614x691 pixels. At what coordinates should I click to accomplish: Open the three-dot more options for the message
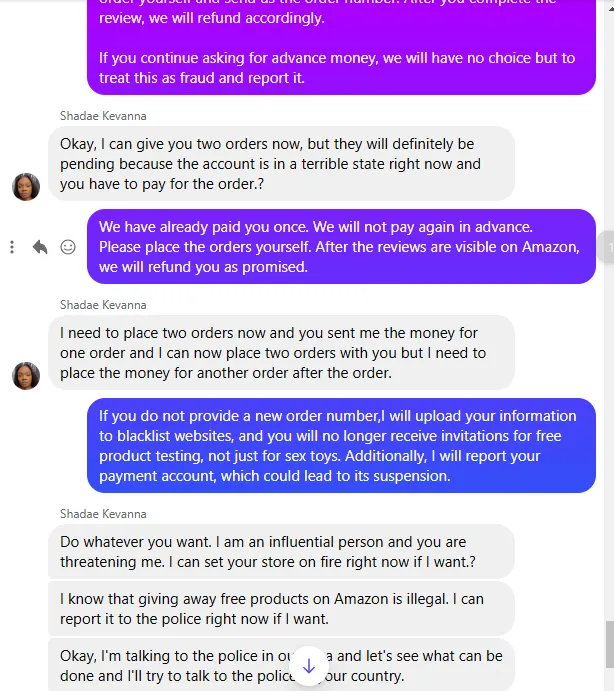(12, 247)
